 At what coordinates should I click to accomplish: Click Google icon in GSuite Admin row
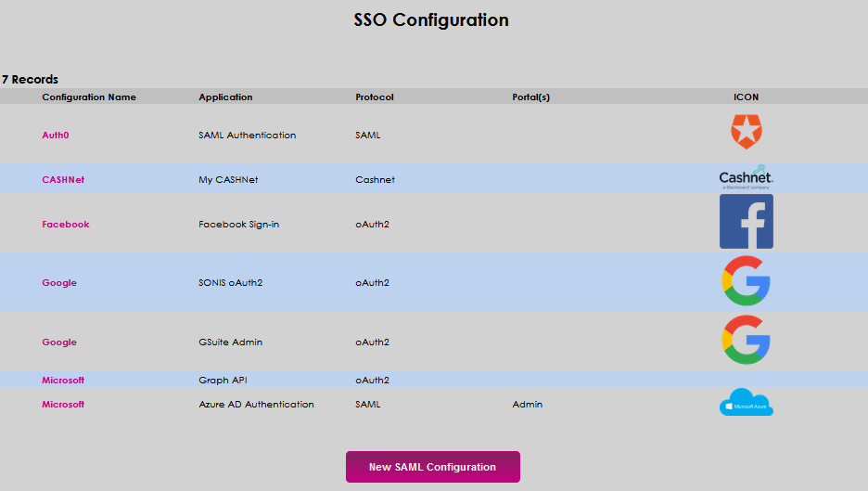746,341
